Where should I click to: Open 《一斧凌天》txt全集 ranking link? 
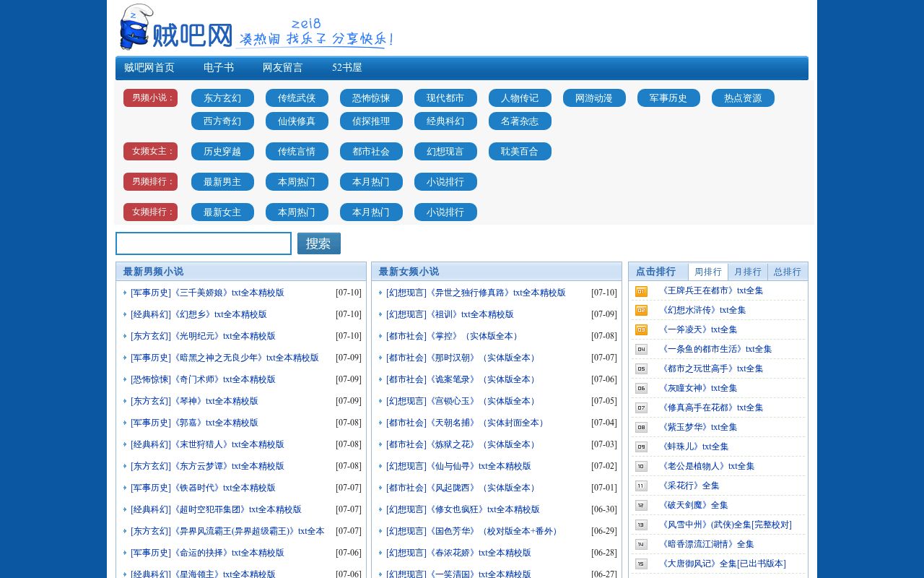pyautogui.click(x=698, y=329)
